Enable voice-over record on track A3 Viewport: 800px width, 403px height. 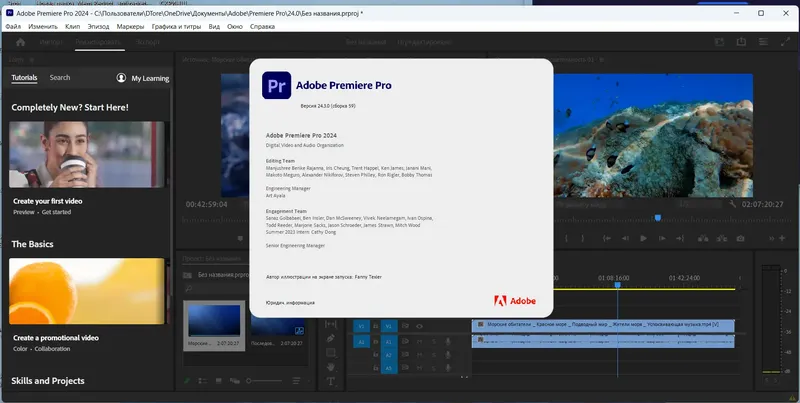[448, 368]
